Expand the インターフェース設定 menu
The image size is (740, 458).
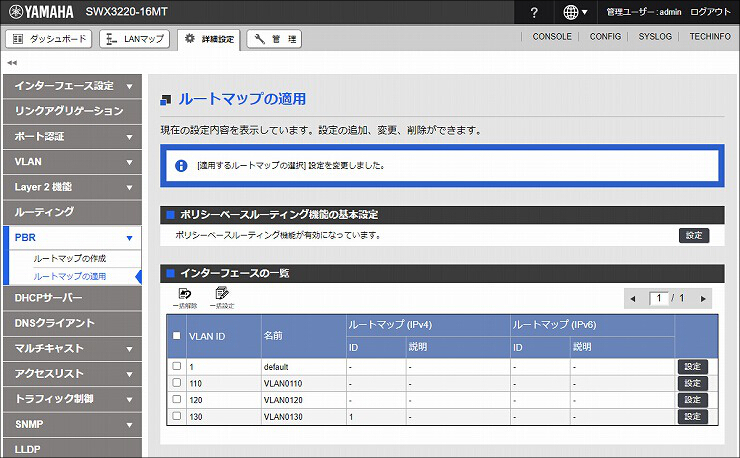(72, 86)
